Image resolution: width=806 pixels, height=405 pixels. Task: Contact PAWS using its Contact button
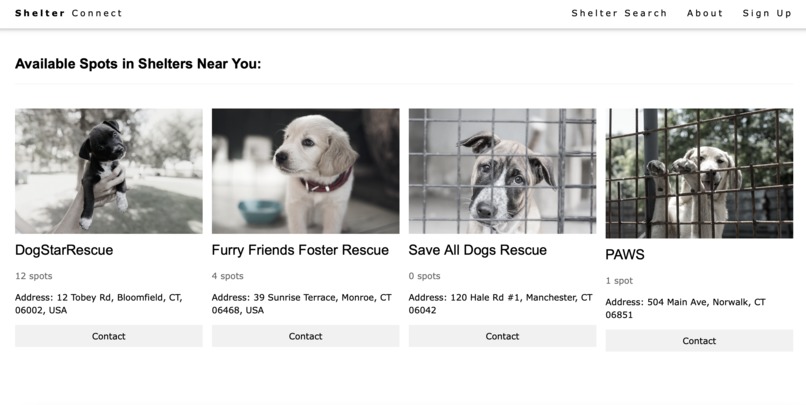click(699, 341)
